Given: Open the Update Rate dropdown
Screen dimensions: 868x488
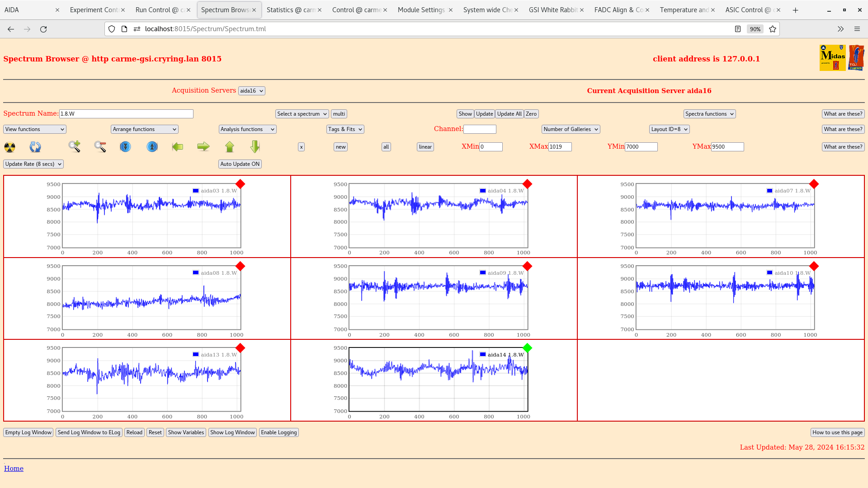Looking at the screenshot, I should tap(33, 164).
